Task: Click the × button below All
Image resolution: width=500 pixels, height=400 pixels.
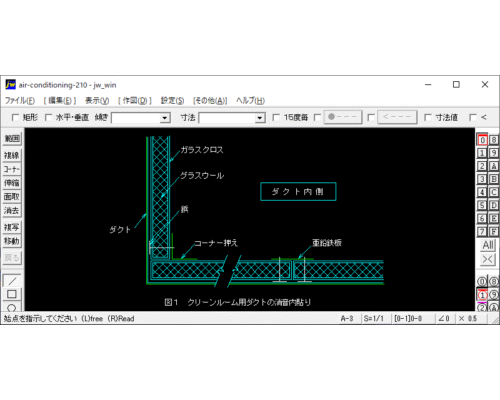Action: (488, 259)
